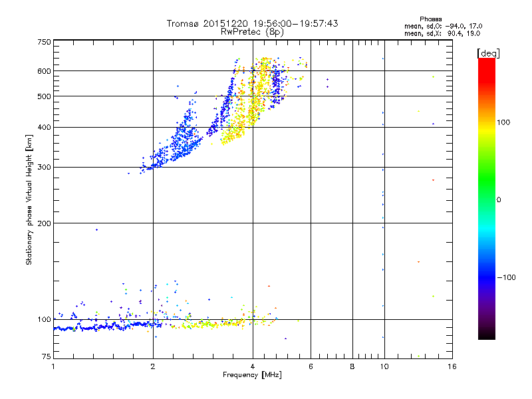Click the y-axis tick label '400'
This screenshot has width=532, height=399.
coord(44,127)
